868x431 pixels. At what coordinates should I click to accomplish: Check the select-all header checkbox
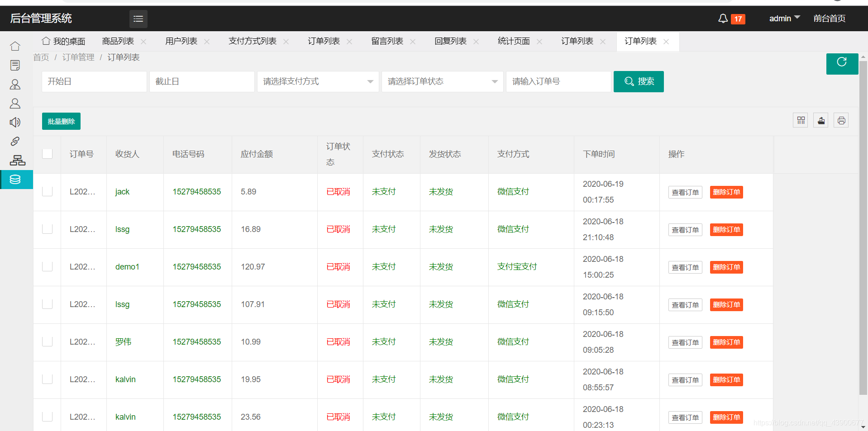coord(47,154)
